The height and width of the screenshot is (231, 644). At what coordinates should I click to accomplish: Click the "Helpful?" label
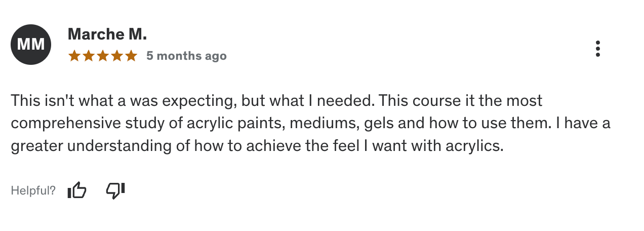pyautogui.click(x=33, y=191)
